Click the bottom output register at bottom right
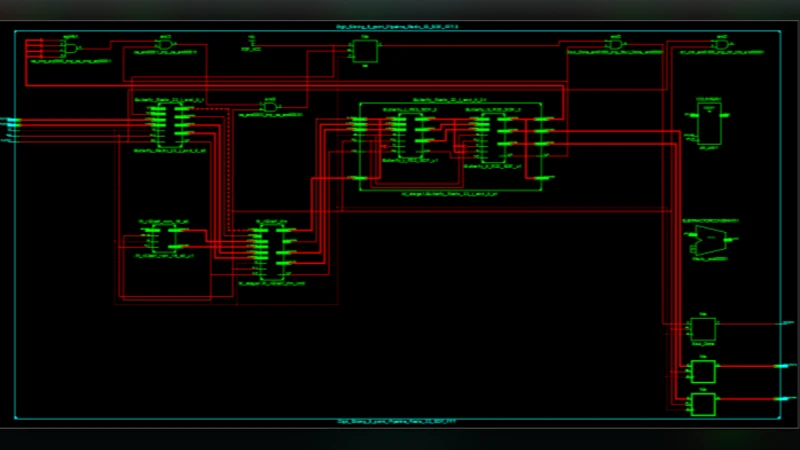This screenshot has width=800, height=450. [703, 404]
